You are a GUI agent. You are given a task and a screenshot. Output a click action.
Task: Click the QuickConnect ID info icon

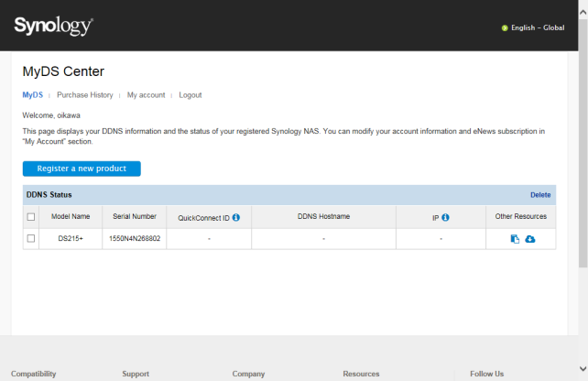[236, 217]
